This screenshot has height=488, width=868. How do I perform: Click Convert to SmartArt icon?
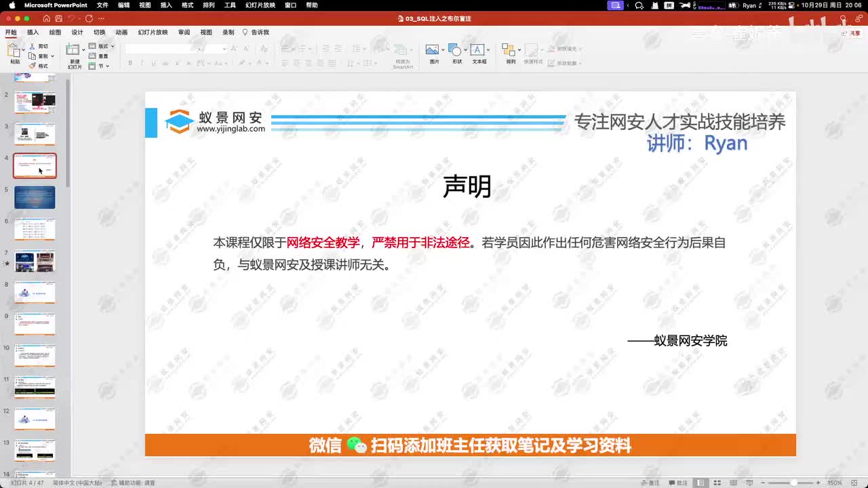click(401, 50)
